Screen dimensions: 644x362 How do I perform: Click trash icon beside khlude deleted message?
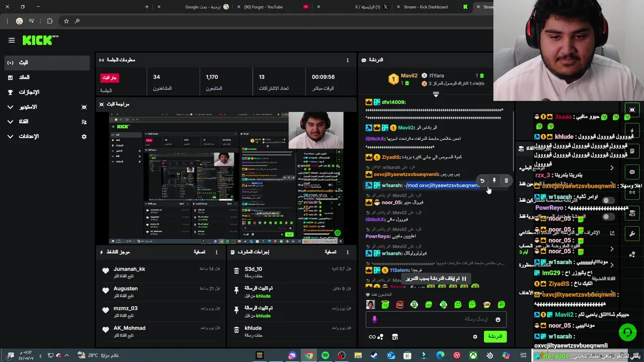coord(236,330)
